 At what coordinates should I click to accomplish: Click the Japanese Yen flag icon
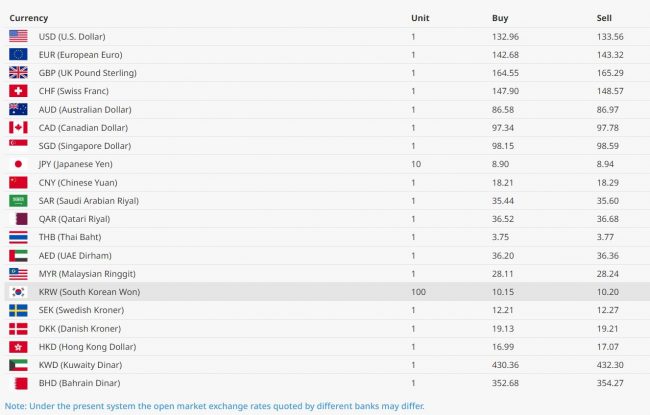(18, 164)
